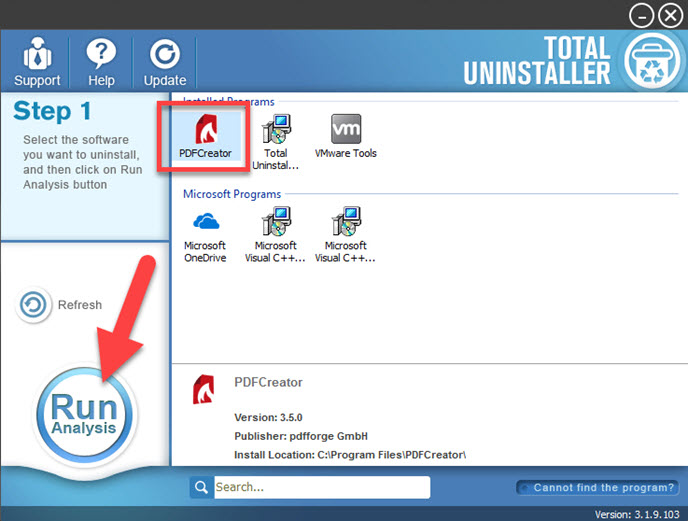This screenshot has height=521, width=688.
Task: Click the PDFCreator title in details pane
Action: pyautogui.click(x=268, y=382)
